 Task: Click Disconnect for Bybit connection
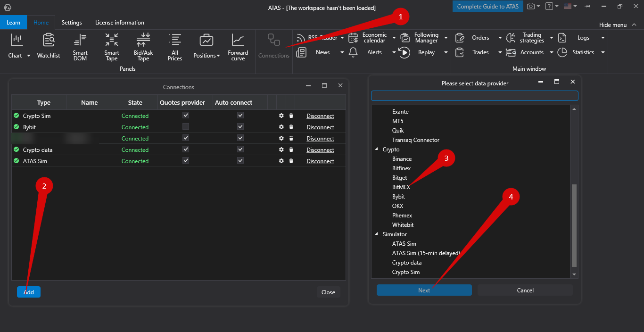tap(320, 127)
